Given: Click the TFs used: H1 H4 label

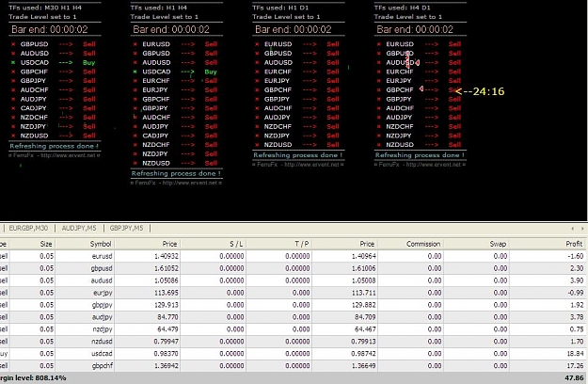Looking at the screenshot, I should coord(159,8).
